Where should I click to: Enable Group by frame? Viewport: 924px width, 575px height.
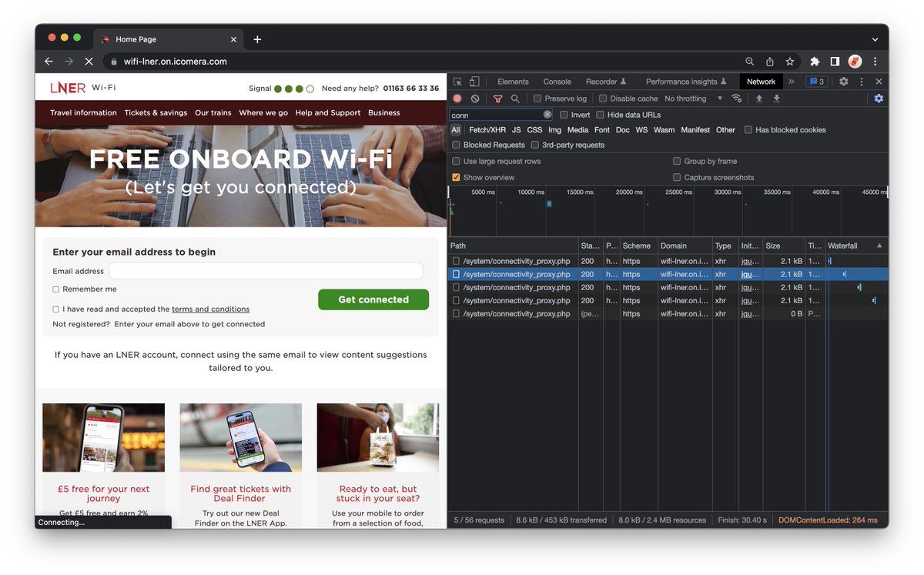coord(677,162)
